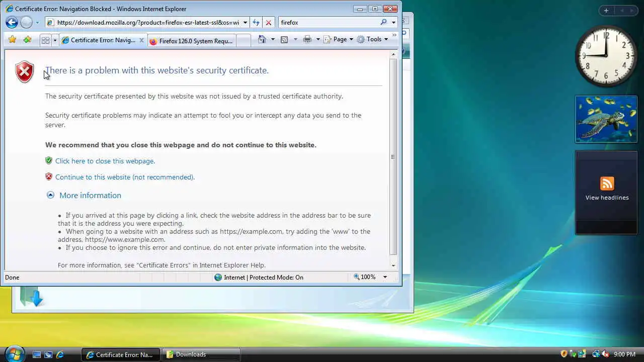
Task: Refresh the page with the Refresh icon
Action: (x=256, y=23)
